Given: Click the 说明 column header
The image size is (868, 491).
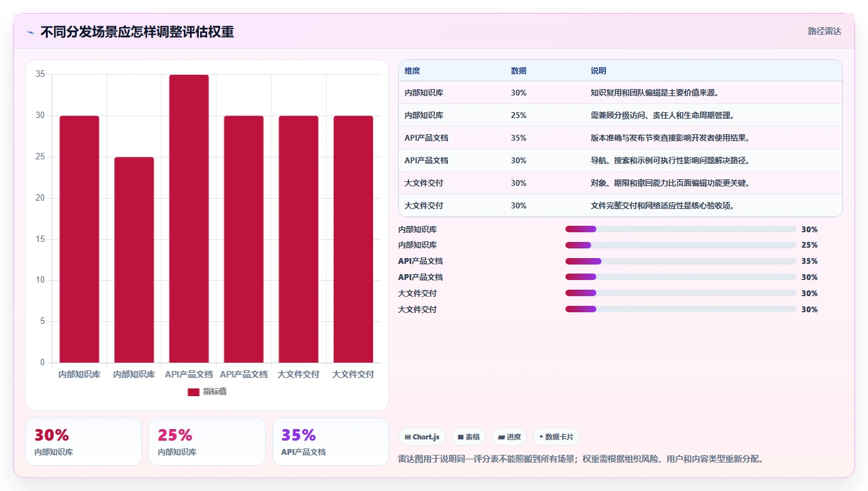Looking at the screenshot, I should (598, 71).
